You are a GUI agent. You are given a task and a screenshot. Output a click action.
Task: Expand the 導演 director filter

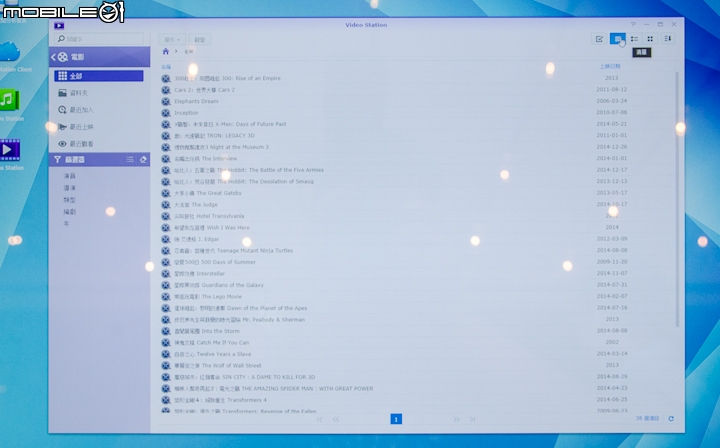pos(70,188)
